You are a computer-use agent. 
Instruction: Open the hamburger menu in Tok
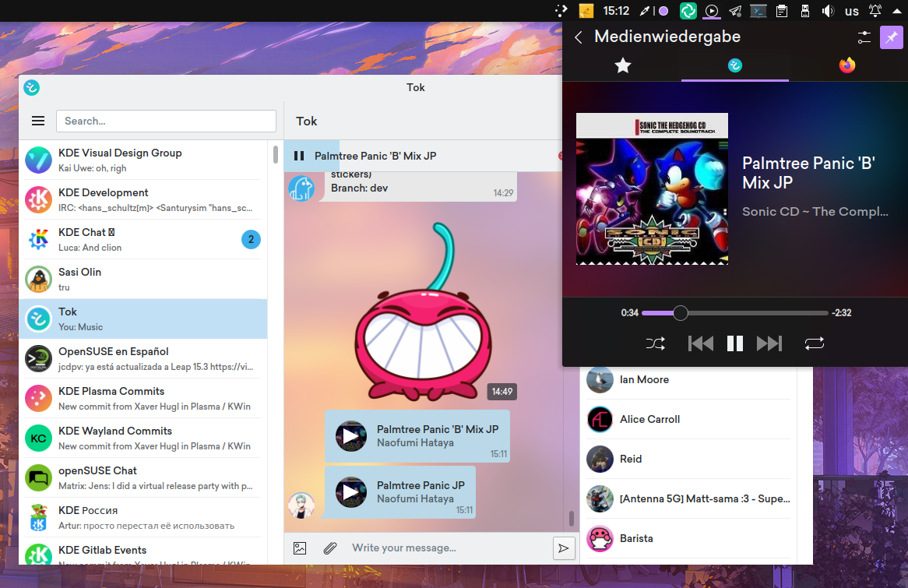coord(38,121)
